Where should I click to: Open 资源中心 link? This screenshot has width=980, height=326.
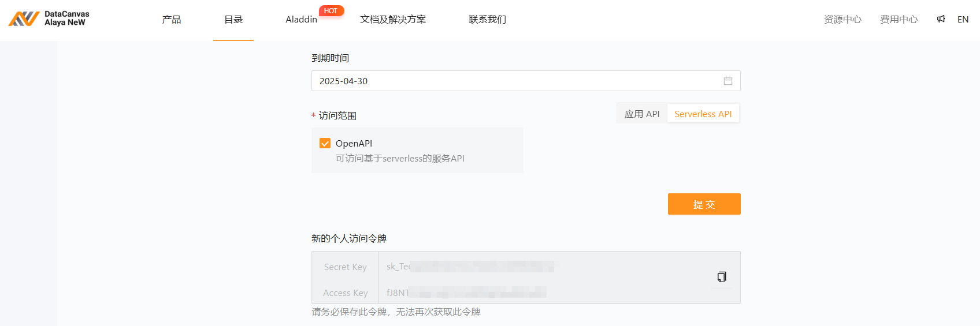pos(842,20)
